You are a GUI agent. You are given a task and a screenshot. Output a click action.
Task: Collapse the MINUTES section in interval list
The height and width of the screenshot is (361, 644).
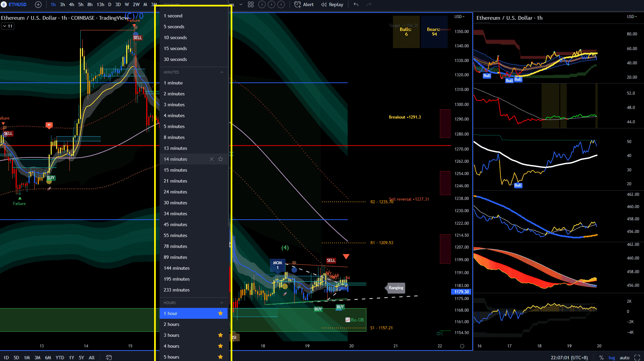click(x=222, y=72)
